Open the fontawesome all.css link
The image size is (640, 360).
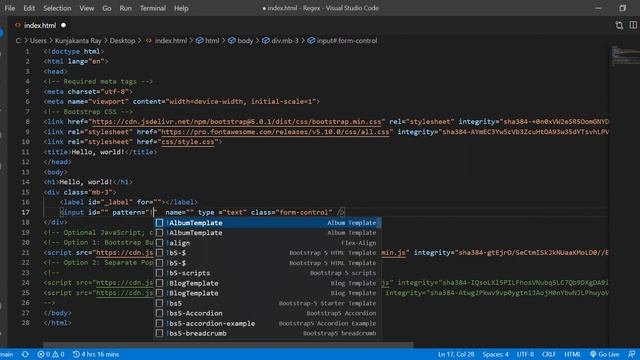[275, 132]
